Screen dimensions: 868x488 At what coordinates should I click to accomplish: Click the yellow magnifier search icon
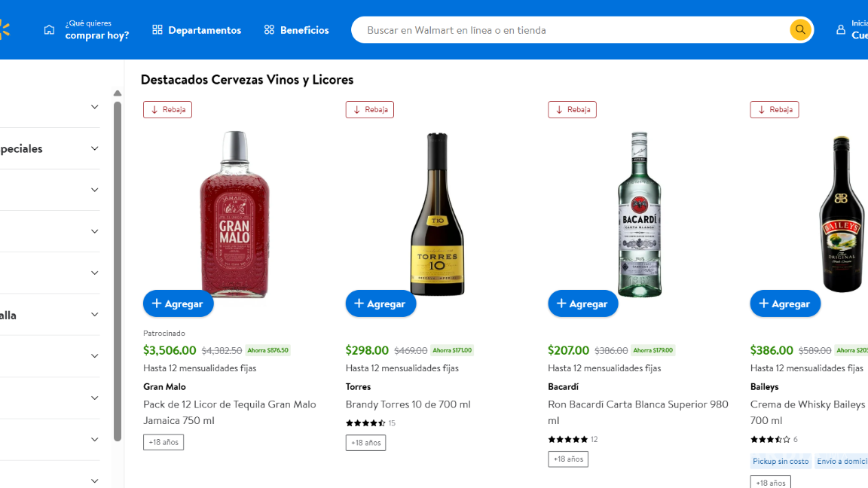tap(799, 29)
